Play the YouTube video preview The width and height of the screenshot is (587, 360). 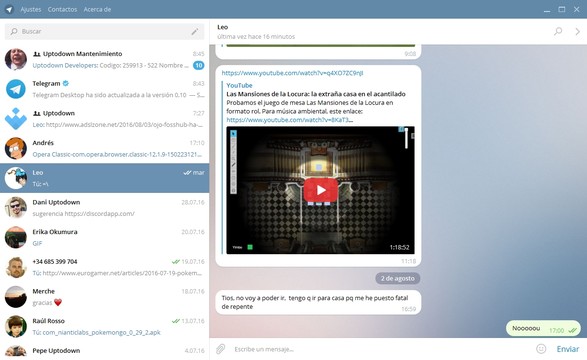click(x=320, y=190)
